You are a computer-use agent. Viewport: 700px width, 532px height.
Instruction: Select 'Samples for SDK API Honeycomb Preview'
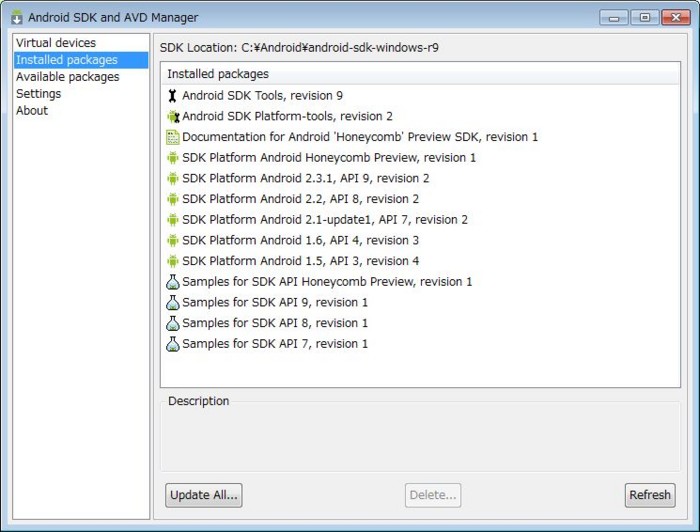click(x=327, y=282)
